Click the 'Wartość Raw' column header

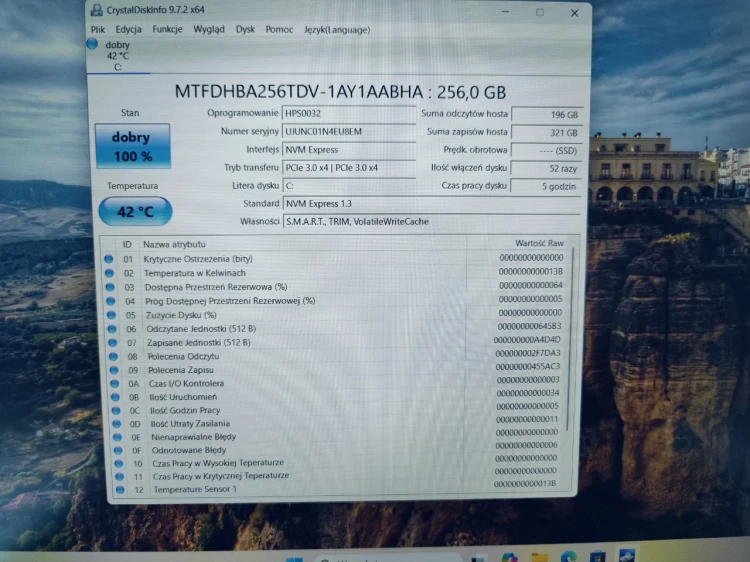pos(539,243)
